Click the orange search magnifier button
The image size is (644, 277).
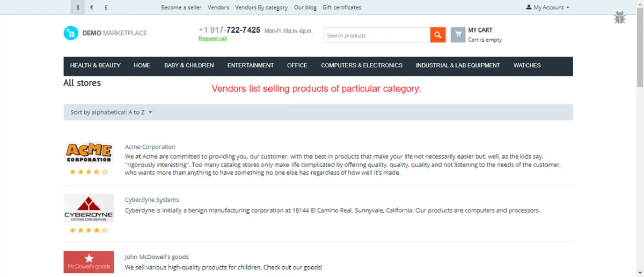(x=438, y=35)
